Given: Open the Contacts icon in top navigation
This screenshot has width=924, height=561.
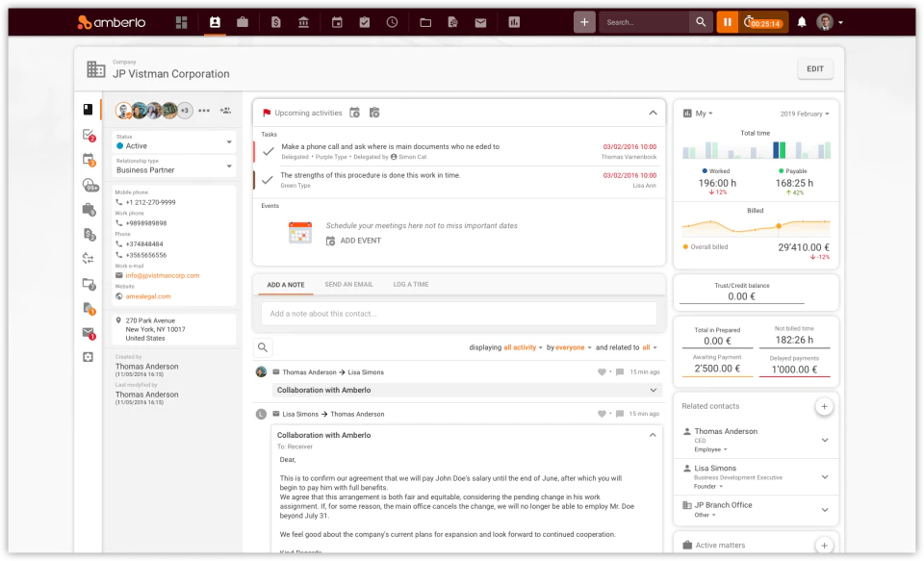Looking at the screenshot, I should tap(215, 22).
